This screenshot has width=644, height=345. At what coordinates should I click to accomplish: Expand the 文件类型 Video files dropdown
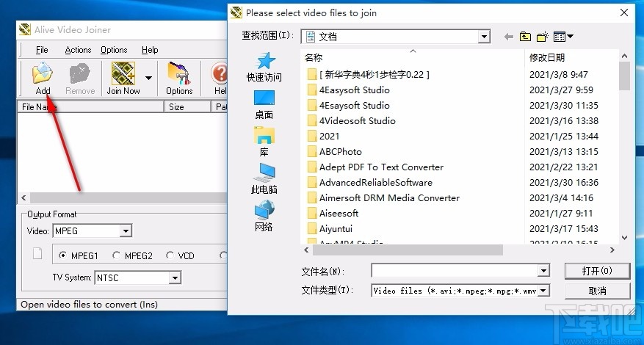[544, 291]
